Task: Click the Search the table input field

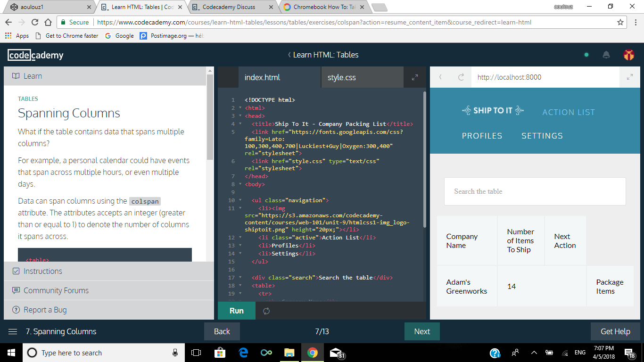Action: [535, 191]
